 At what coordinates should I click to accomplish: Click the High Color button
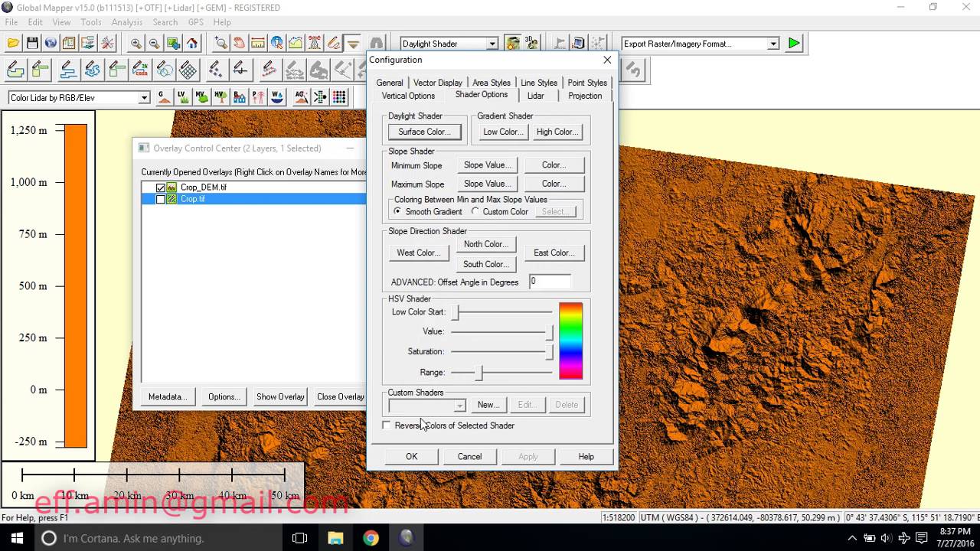tap(557, 132)
